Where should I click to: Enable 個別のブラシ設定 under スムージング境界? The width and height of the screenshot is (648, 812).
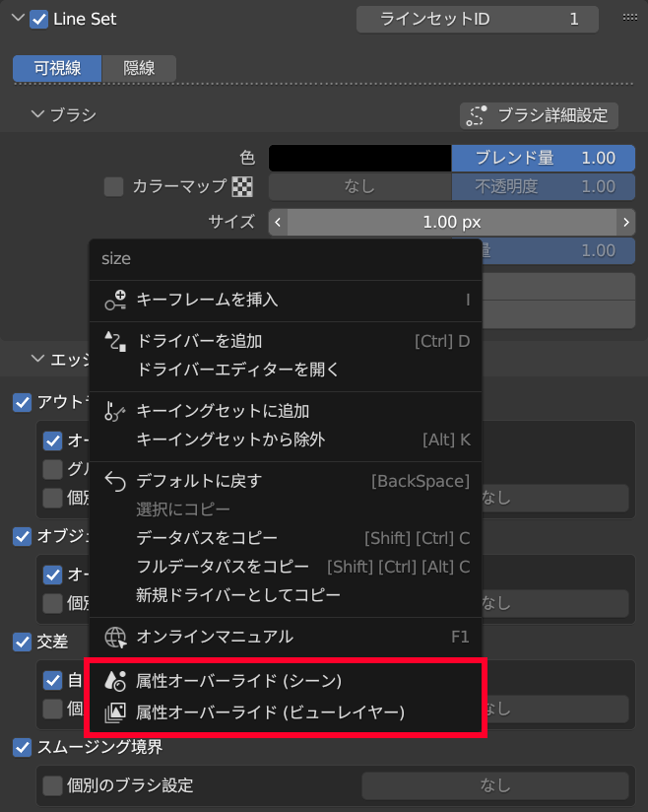tap(52, 785)
